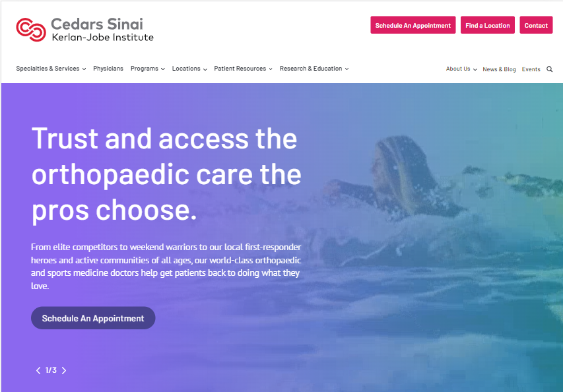
Task: Advance to next slide arrow
Action: (x=64, y=370)
